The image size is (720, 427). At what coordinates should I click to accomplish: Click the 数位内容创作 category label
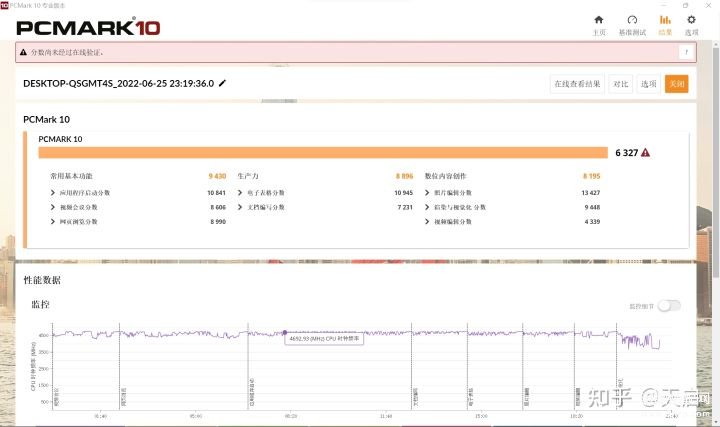coord(445,176)
